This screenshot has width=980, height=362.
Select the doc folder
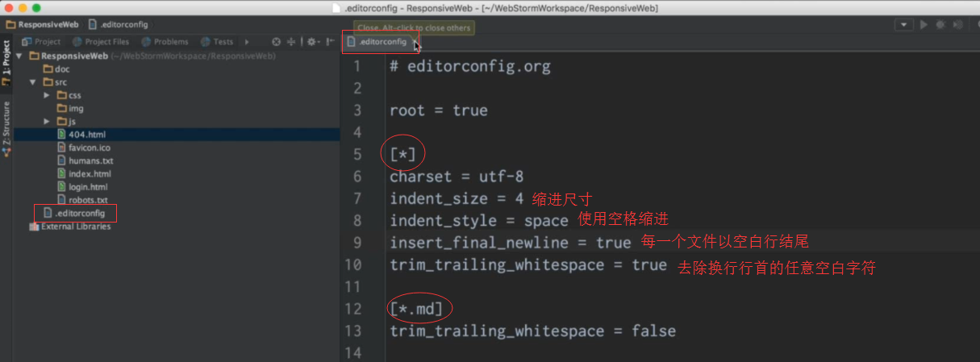point(56,69)
